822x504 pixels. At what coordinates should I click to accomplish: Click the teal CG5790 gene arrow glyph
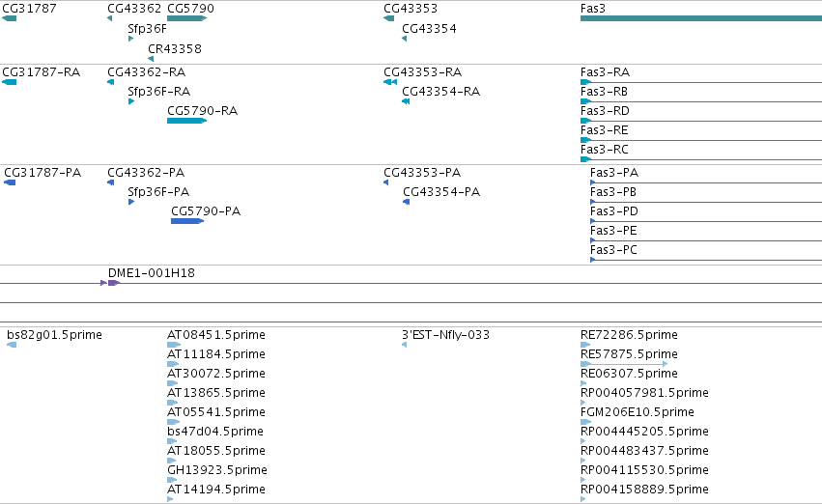pos(187,18)
